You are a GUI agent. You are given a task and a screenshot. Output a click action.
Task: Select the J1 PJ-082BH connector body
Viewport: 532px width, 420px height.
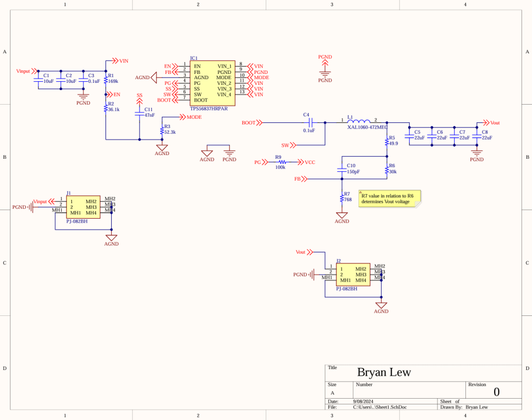83,207
